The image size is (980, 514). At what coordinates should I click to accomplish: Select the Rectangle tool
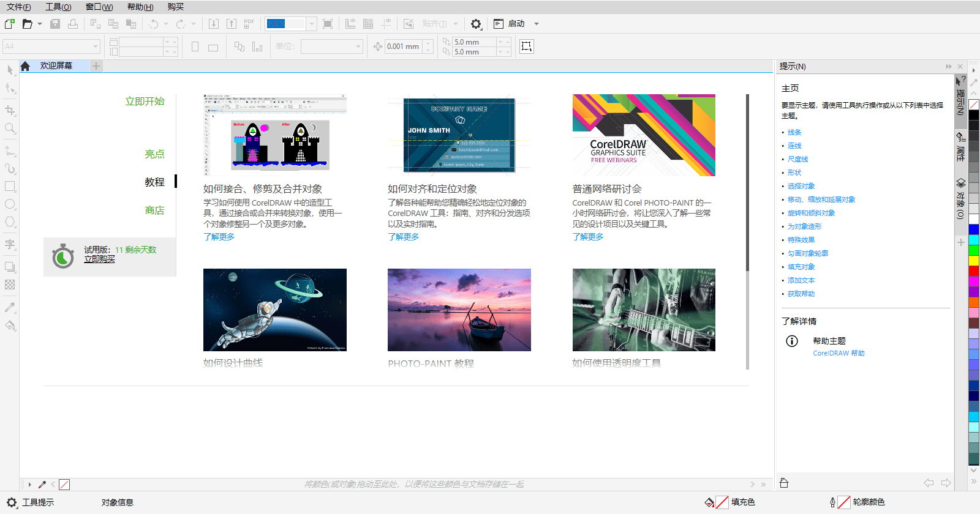[10, 186]
